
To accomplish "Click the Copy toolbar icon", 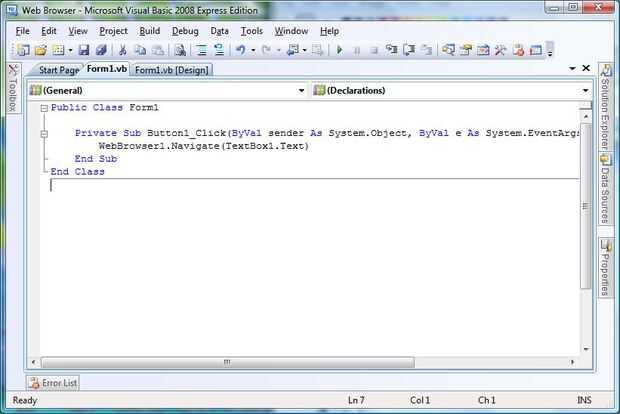I will coord(140,50).
